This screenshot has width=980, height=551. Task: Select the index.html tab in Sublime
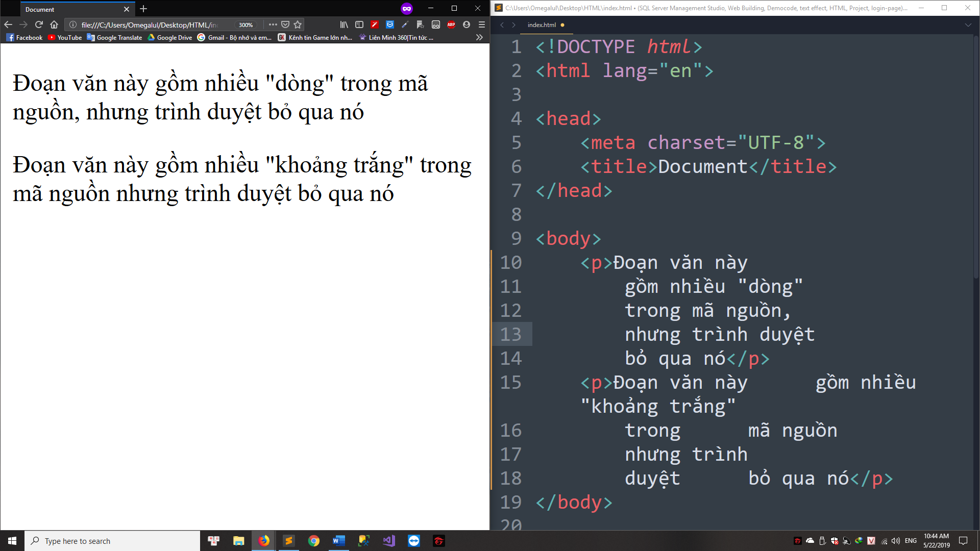tap(542, 24)
